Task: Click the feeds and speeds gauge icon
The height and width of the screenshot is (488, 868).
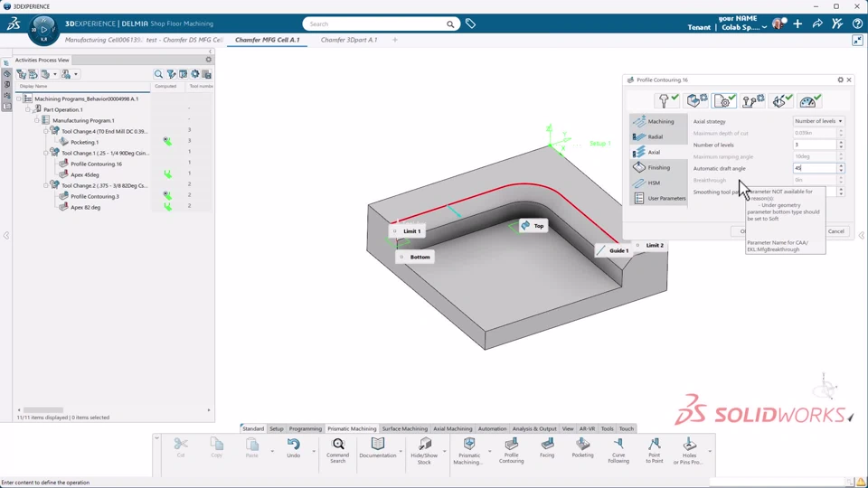Action: coord(809,100)
